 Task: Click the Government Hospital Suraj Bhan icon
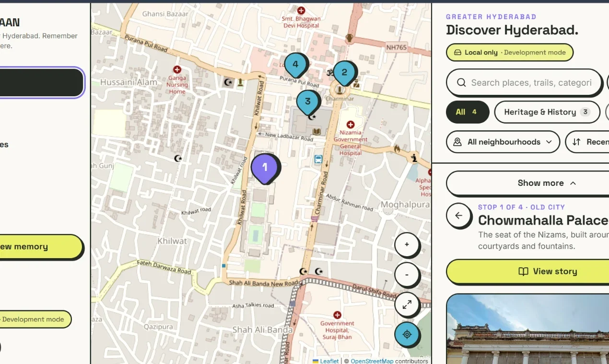pos(338,315)
